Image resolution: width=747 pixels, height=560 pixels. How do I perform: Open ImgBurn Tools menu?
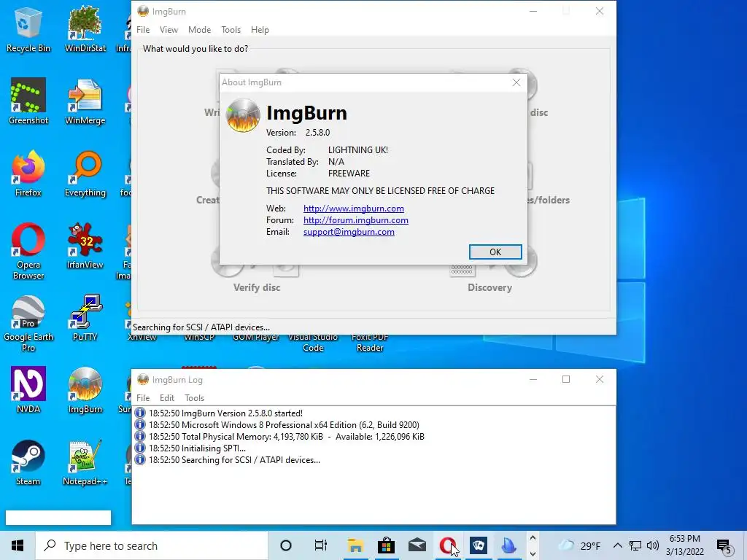point(231,29)
